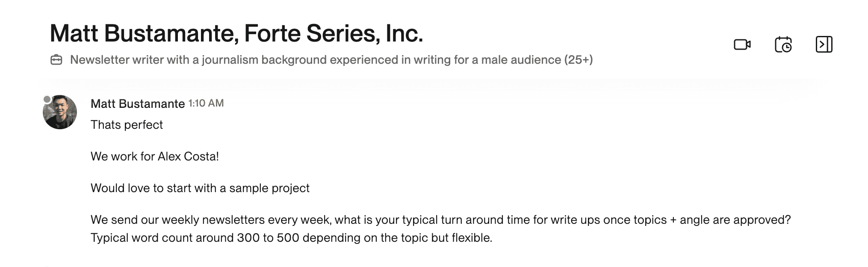868x267 pixels.
Task: Click the weekly newsletters question line
Action: coord(440,220)
